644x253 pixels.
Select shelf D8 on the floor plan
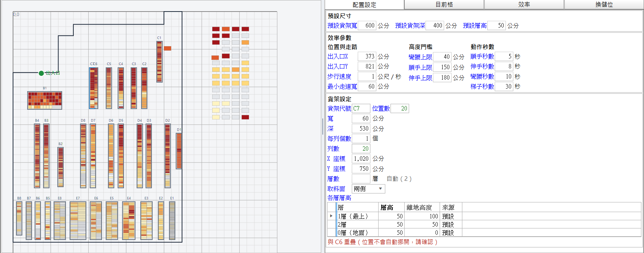coord(83,156)
